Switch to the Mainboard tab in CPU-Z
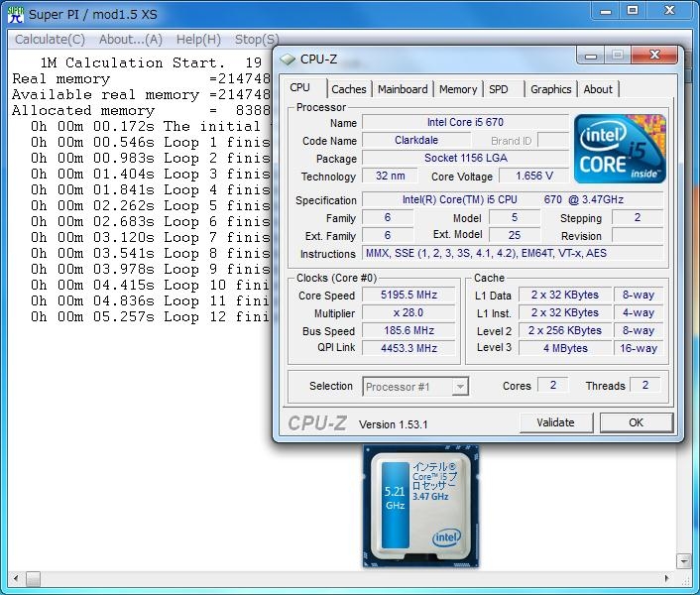Screen dimensions: 700x595 [403, 89]
